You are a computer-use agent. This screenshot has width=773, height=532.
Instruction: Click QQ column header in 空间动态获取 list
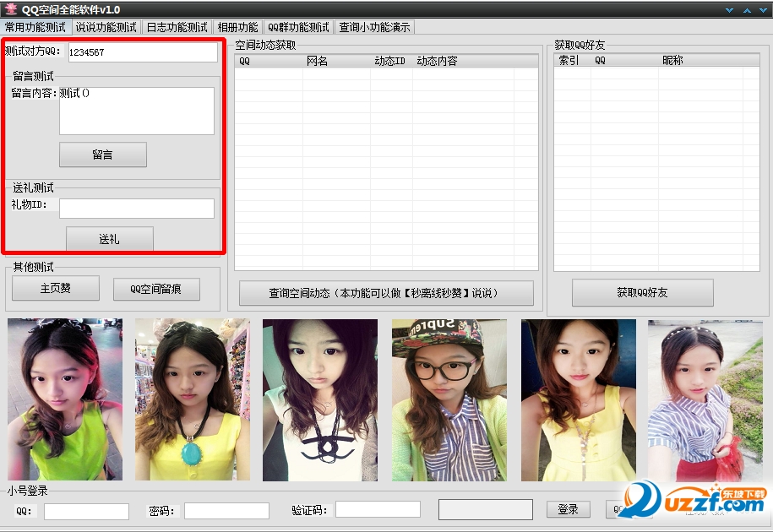269,61
